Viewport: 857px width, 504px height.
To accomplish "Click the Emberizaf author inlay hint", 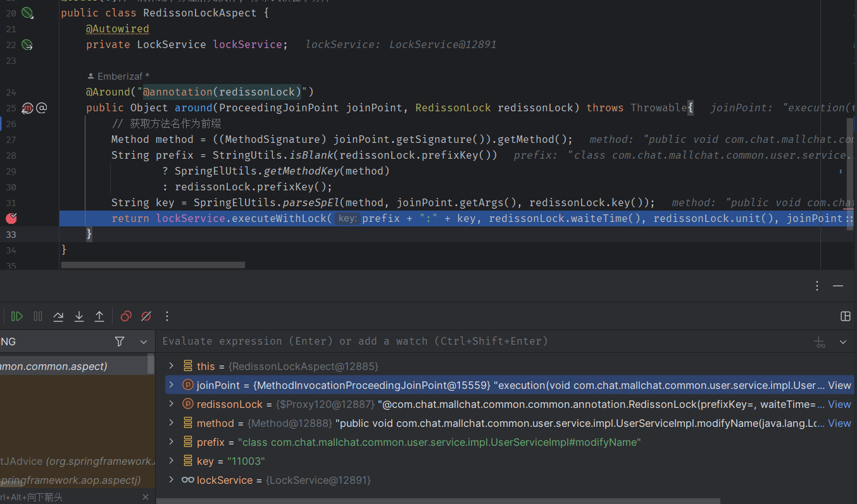I will (118, 77).
